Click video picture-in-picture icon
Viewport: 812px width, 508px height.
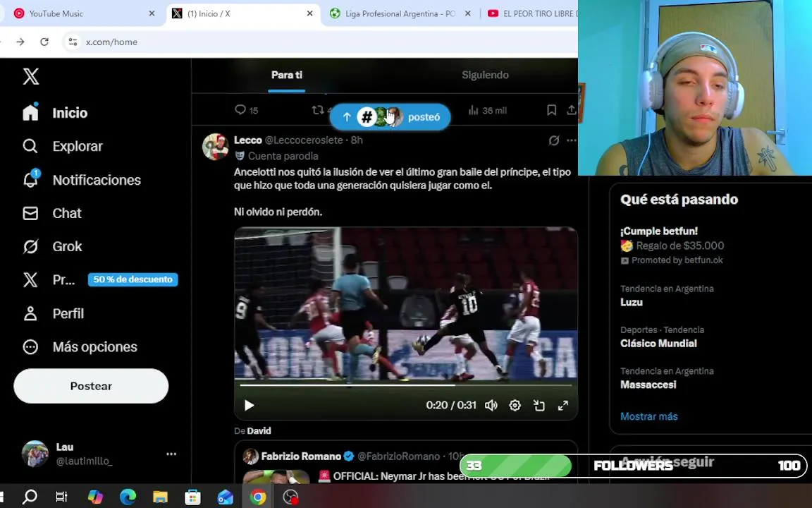click(539, 406)
